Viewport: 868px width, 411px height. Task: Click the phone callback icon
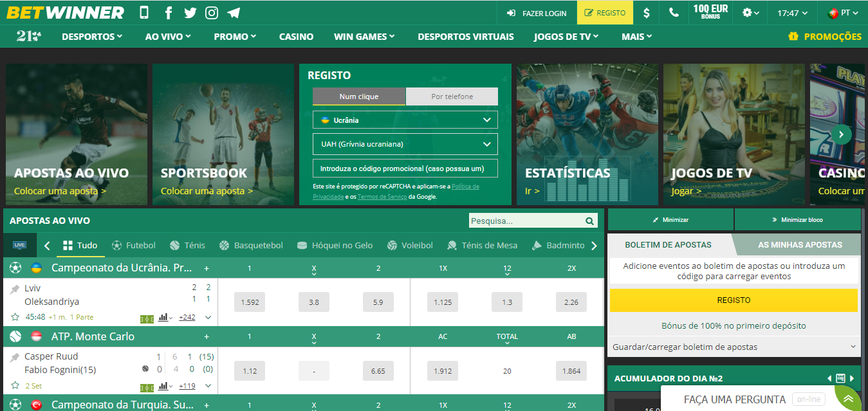coord(674,13)
